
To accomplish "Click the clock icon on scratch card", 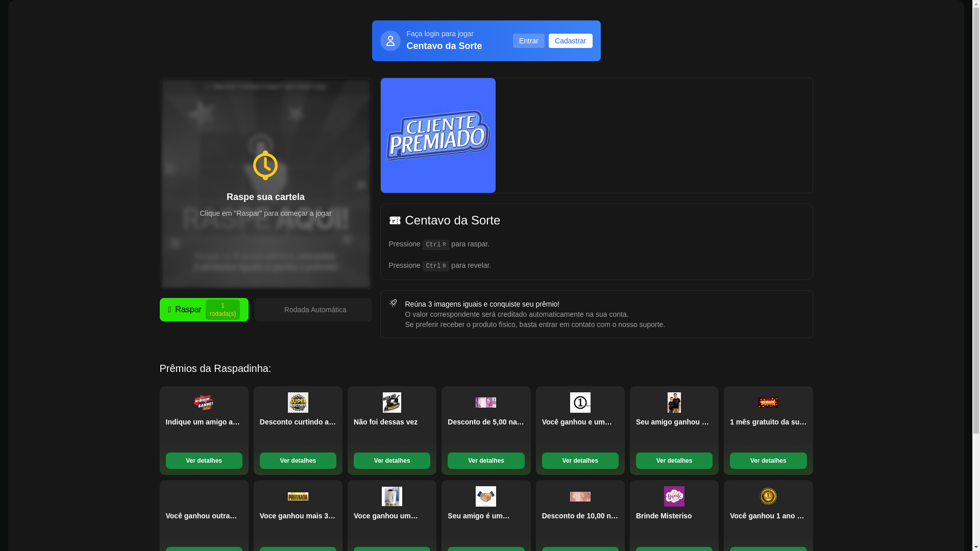I will pyautogui.click(x=265, y=165).
